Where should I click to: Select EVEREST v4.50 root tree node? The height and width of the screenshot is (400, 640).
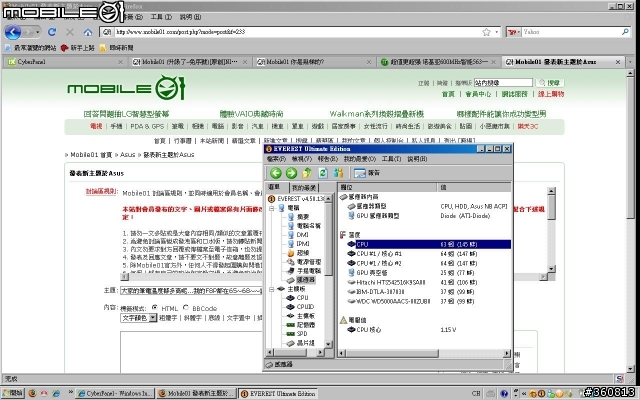tap(296, 199)
